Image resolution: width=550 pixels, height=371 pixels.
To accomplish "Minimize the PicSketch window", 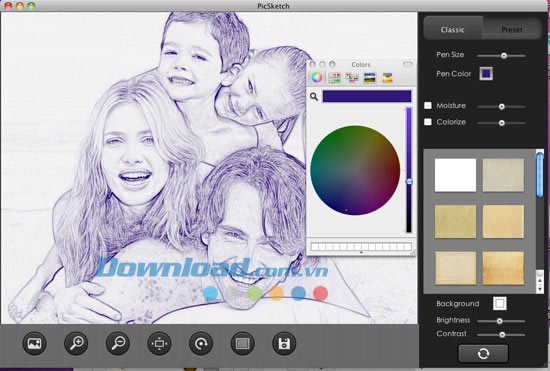I will pos(20,5).
